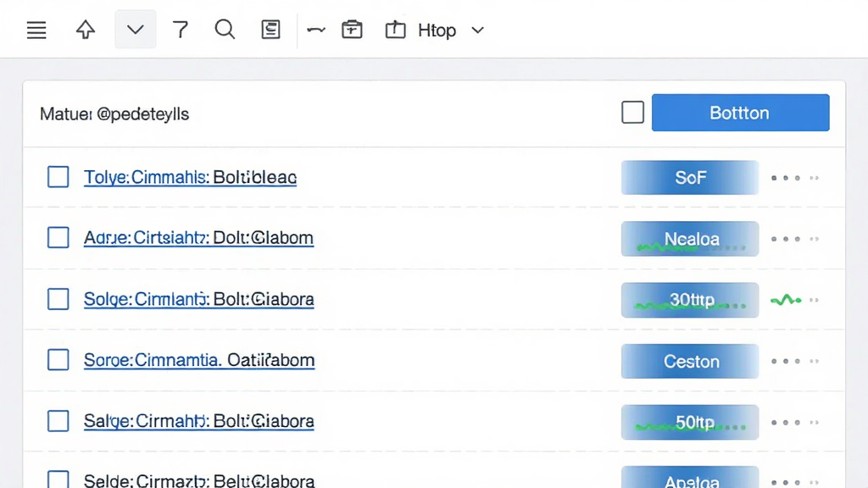Open the Htop dropdown arrow
This screenshot has height=488, width=868.
pos(478,30)
